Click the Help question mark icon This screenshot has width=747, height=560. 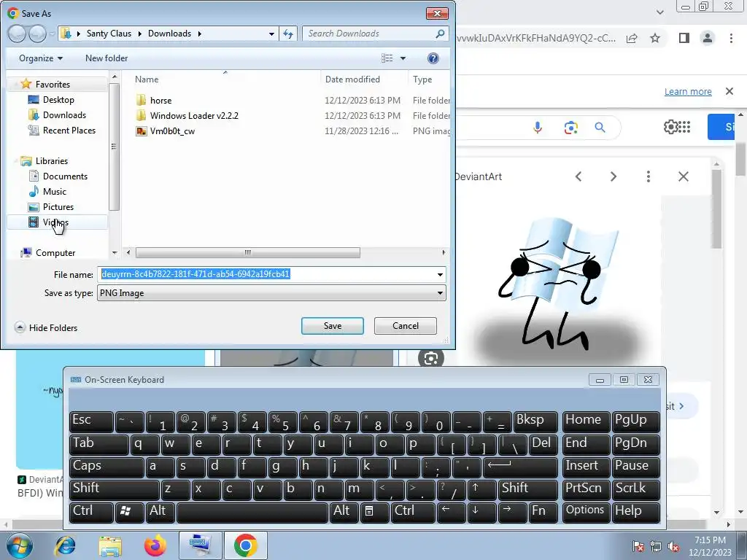pyautogui.click(x=433, y=58)
